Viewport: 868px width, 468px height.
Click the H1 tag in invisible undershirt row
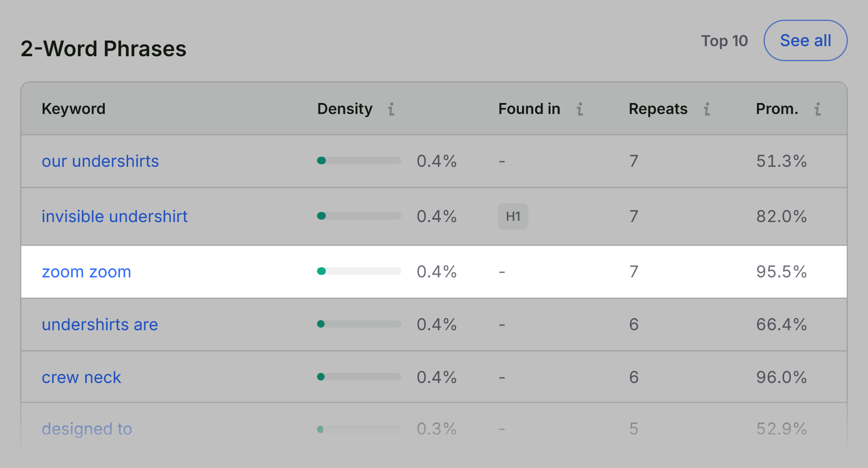click(513, 216)
